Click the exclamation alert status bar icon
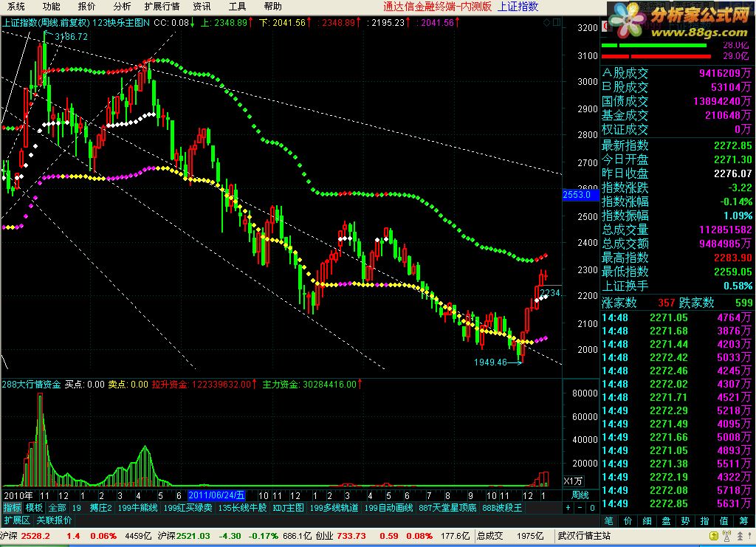The image size is (756, 547). coord(750,536)
